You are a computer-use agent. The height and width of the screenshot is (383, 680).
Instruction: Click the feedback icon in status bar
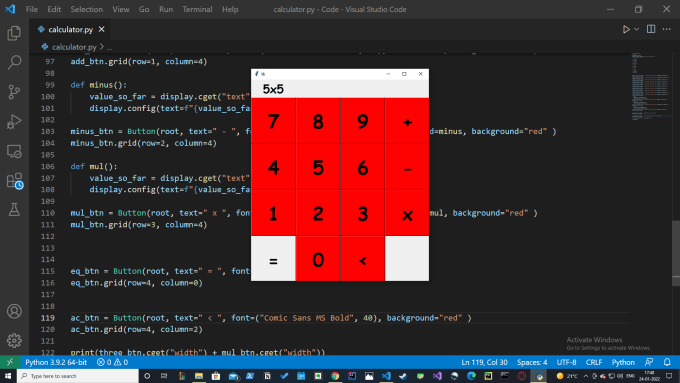[649, 362]
